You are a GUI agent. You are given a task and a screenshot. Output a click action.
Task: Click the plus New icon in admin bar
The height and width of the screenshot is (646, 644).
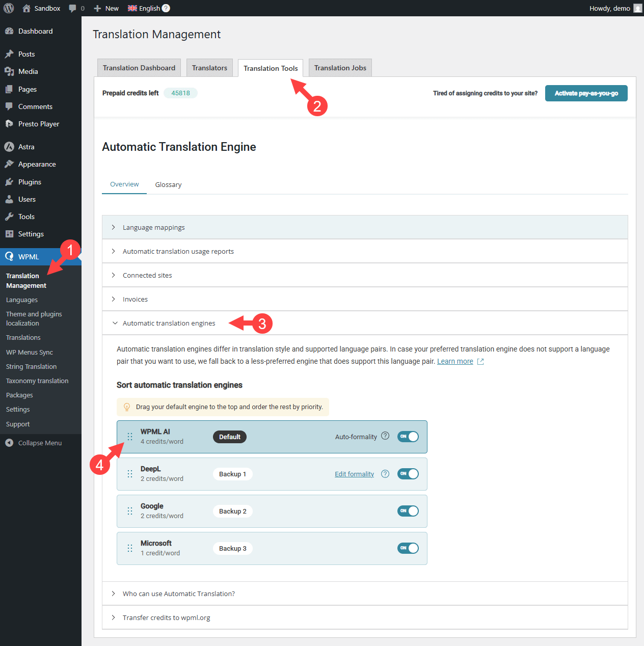point(97,8)
